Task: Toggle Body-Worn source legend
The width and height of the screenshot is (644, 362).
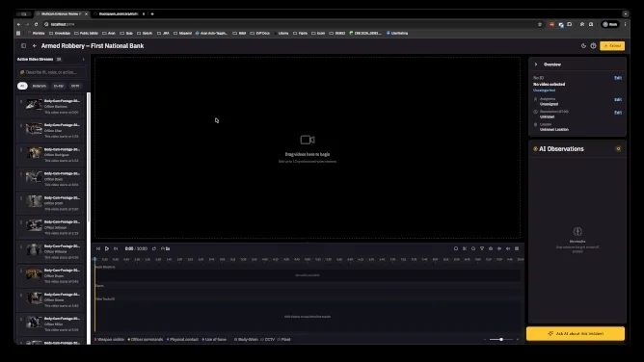Action: click(x=246, y=340)
